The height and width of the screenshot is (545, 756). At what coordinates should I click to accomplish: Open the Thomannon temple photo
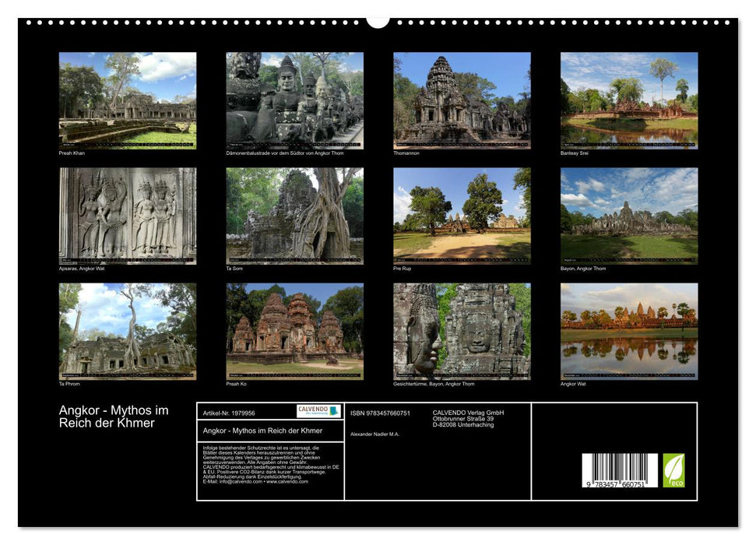point(461,101)
